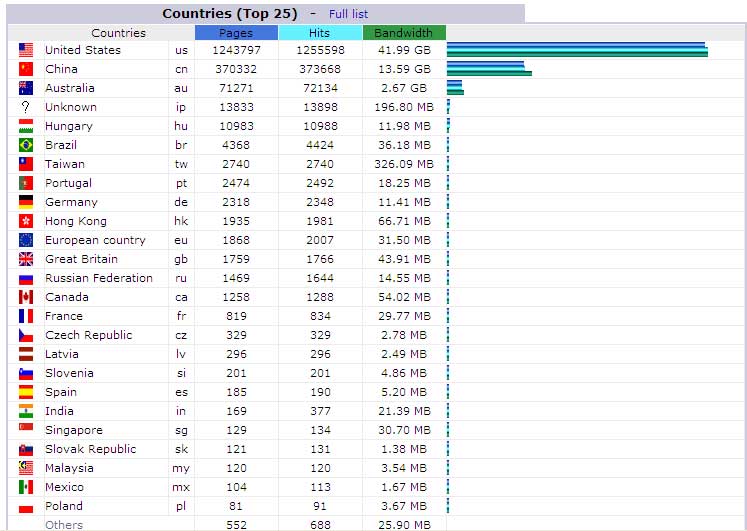The height and width of the screenshot is (531, 747).
Task: Select Poland's Hits value 91
Action: point(320,506)
